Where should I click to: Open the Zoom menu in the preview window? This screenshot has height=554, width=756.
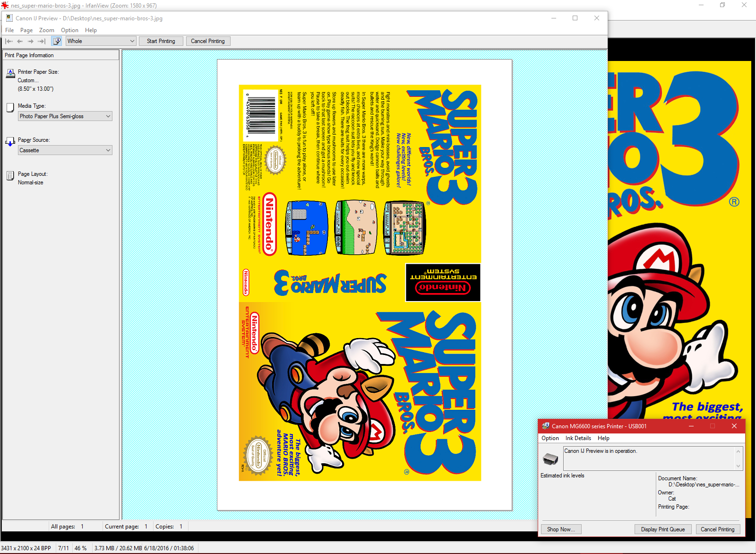pyautogui.click(x=46, y=30)
